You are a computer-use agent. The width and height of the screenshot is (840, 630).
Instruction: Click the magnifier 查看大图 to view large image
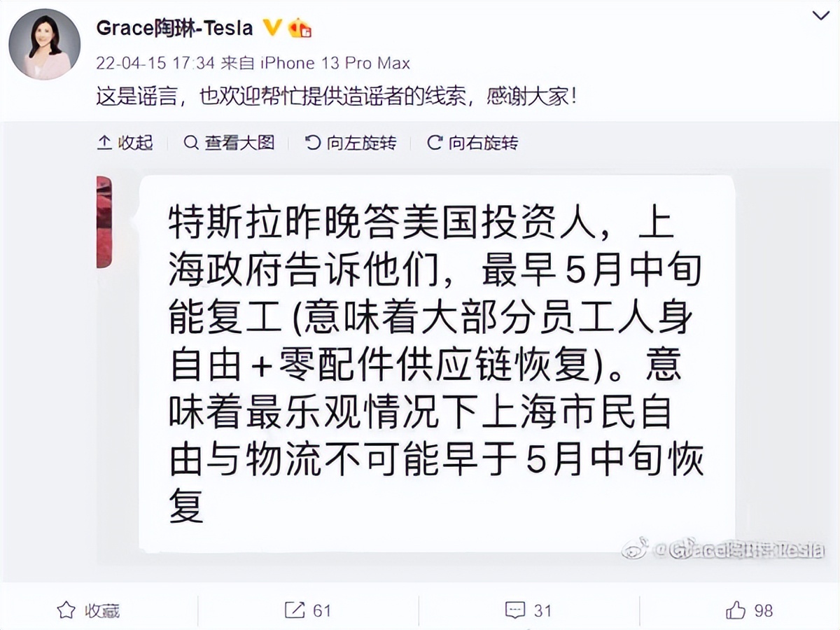click(x=229, y=143)
